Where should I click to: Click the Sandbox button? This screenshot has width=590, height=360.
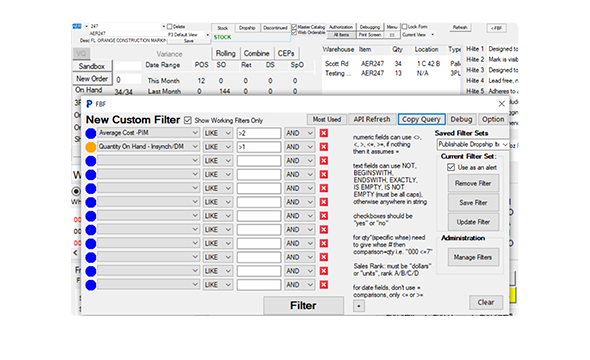91,66
